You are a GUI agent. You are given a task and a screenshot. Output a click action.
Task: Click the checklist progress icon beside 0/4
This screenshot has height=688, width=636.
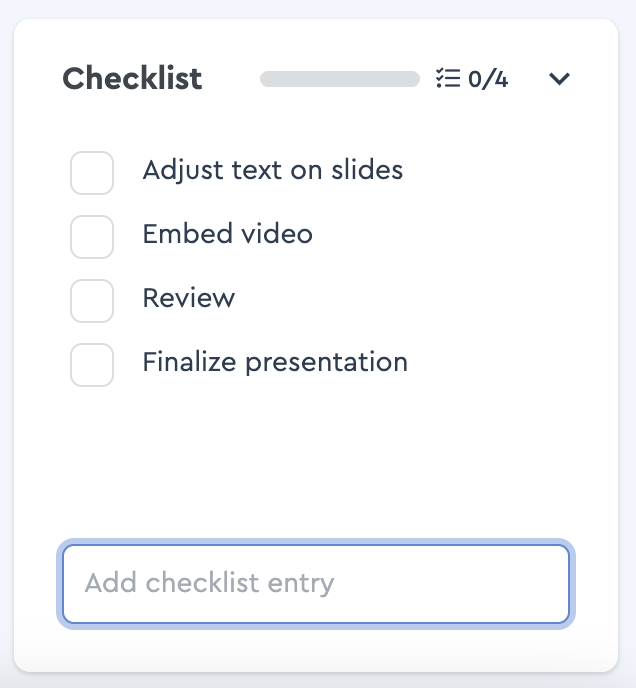(448, 79)
